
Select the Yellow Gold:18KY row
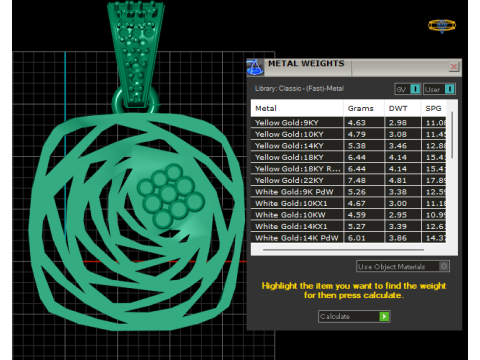point(349,157)
